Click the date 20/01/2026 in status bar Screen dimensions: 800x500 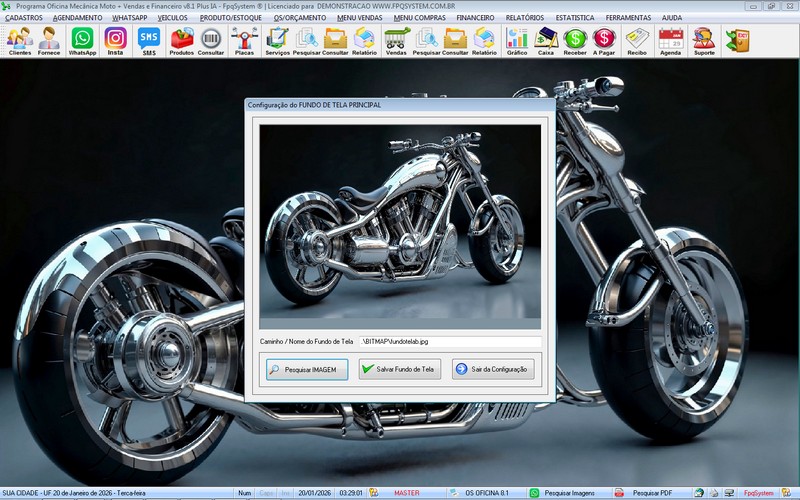(x=314, y=493)
